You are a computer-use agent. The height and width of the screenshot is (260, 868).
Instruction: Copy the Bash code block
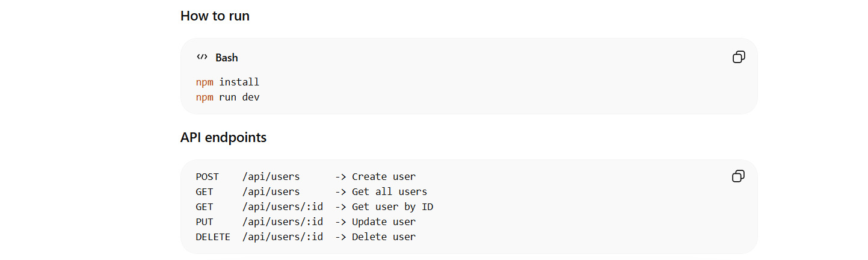tap(739, 57)
